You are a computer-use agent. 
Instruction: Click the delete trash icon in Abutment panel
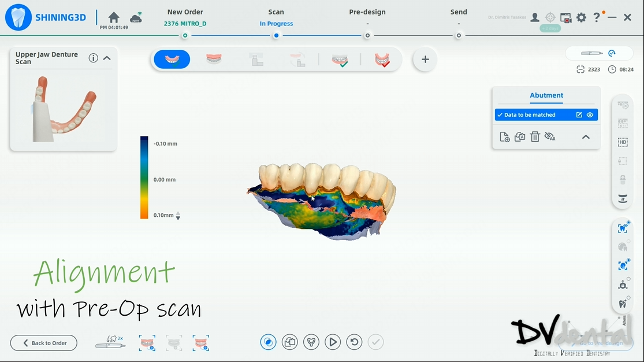click(535, 137)
